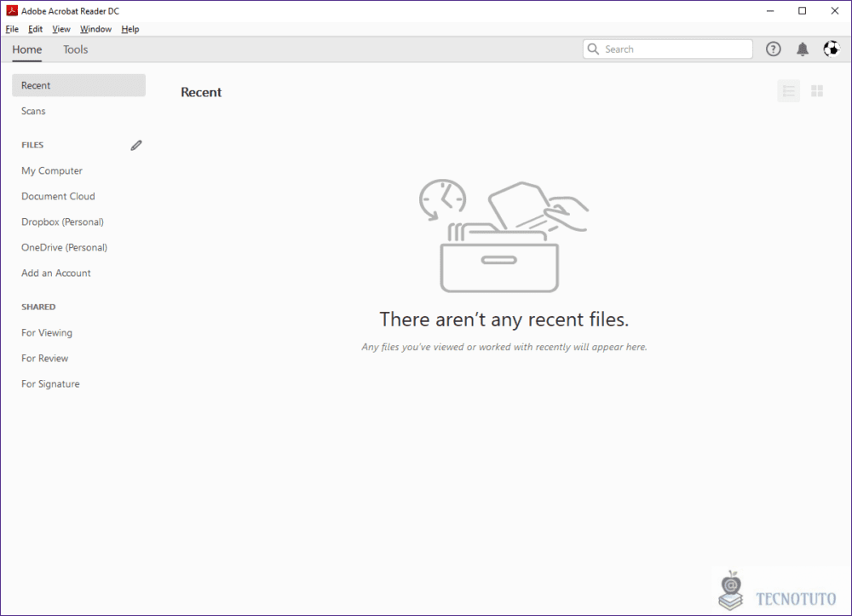Click into the Search field

point(668,49)
